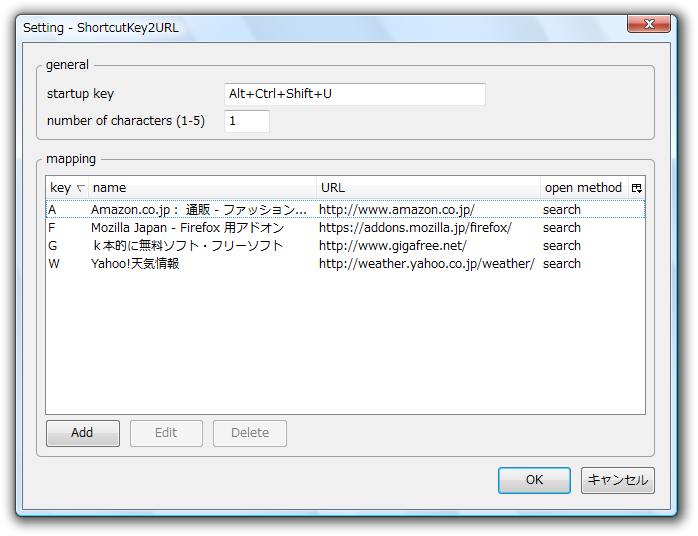
Task: Click the key column sort arrow
Action: tap(81, 188)
